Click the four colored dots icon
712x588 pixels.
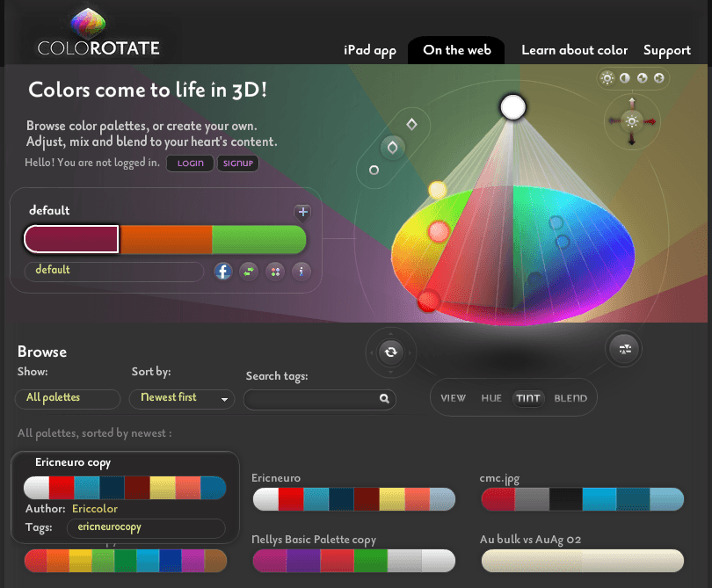[x=275, y=272]
